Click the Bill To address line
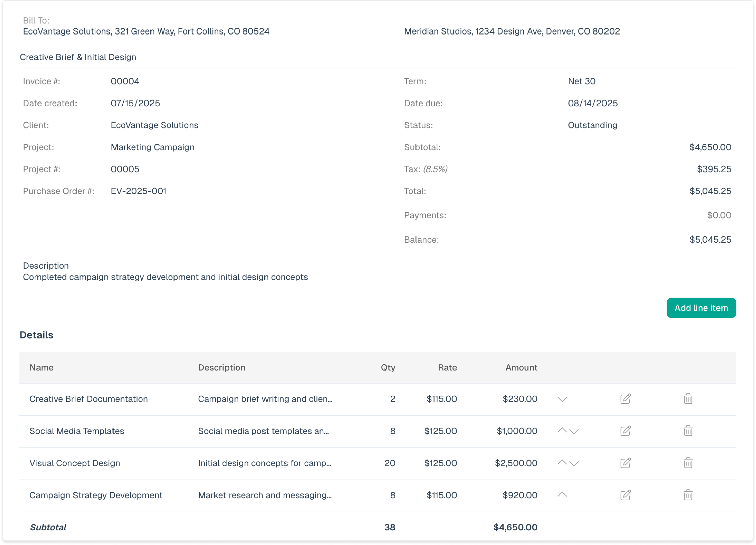756x545 pixels. 146,31
